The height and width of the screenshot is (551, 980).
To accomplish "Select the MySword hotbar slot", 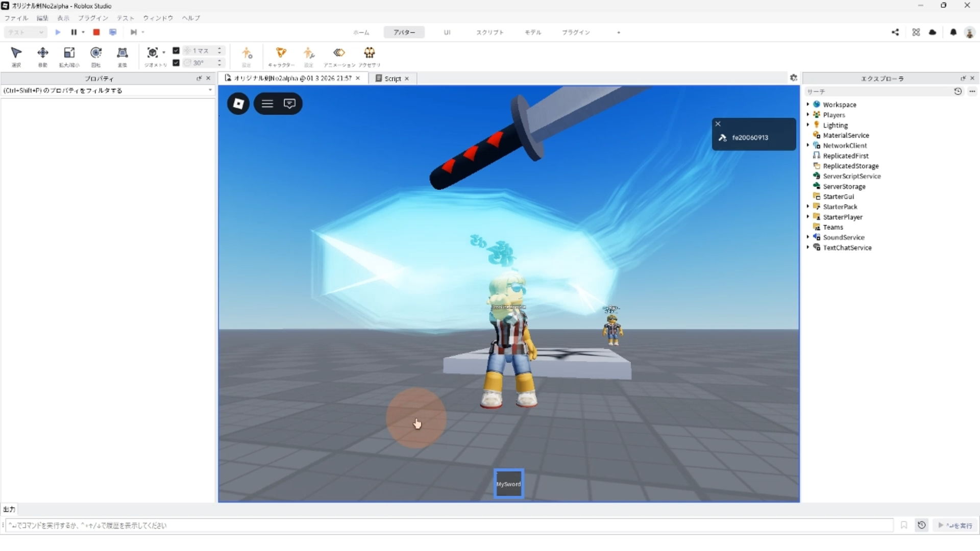I will point(508,484).
